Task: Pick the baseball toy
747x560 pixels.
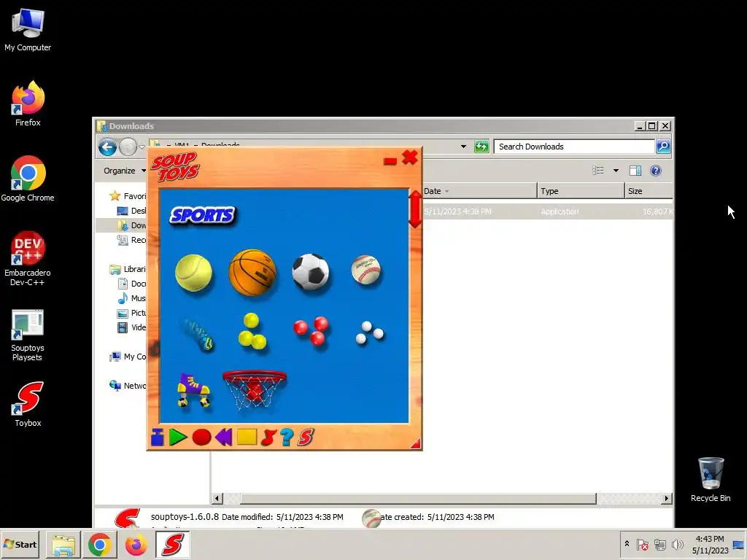Action: click(x=366, y=270)
